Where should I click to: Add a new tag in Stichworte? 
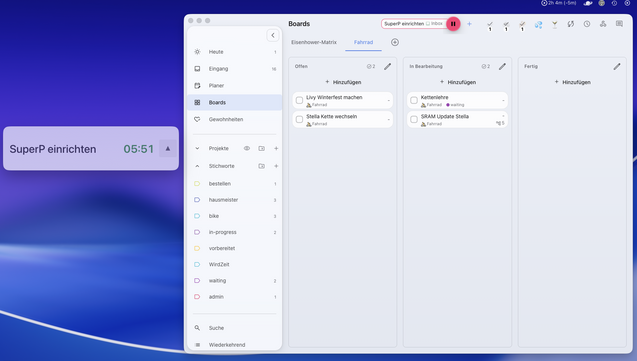point(276,166)
